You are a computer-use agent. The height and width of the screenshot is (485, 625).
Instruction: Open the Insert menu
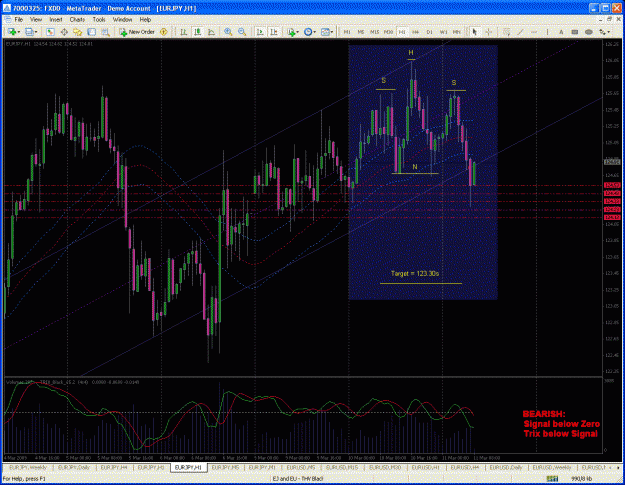(x=56, y=20)
